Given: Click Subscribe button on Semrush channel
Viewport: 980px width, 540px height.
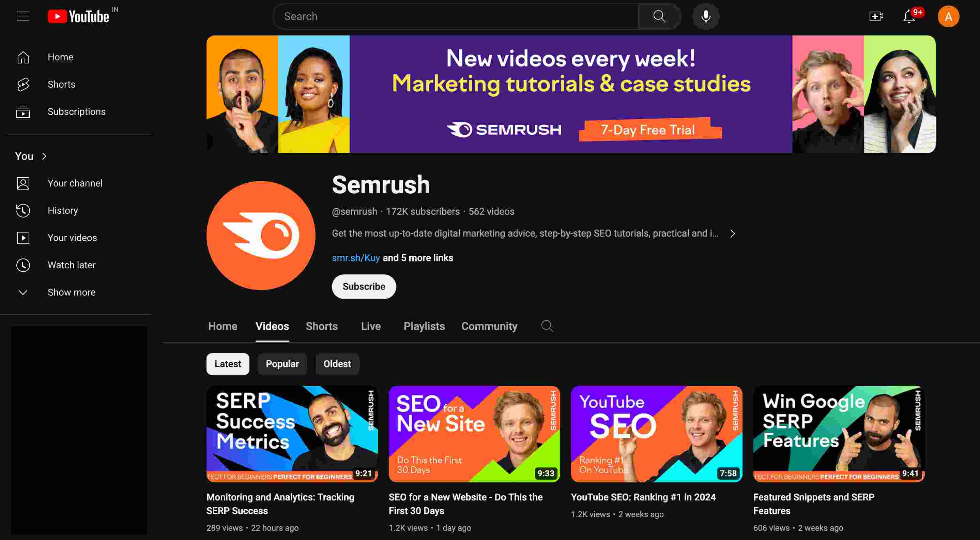Looking at the screenshot, I should [x=364, y=286].
